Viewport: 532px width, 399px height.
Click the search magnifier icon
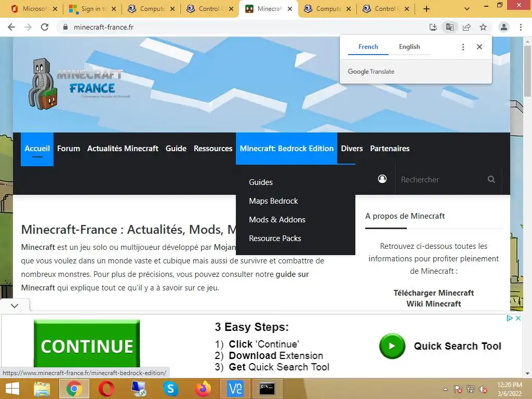[491, 179]
